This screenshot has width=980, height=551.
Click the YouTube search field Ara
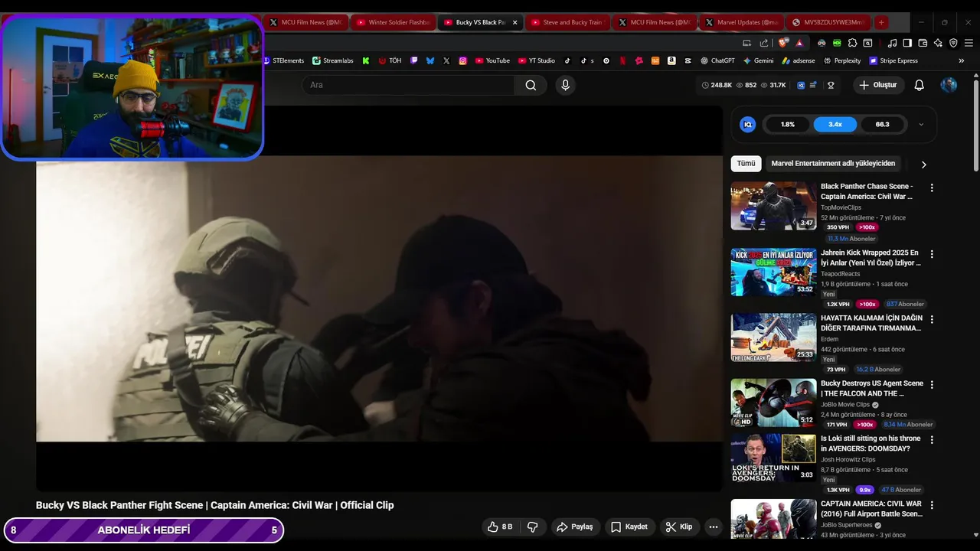pos(408,85)
